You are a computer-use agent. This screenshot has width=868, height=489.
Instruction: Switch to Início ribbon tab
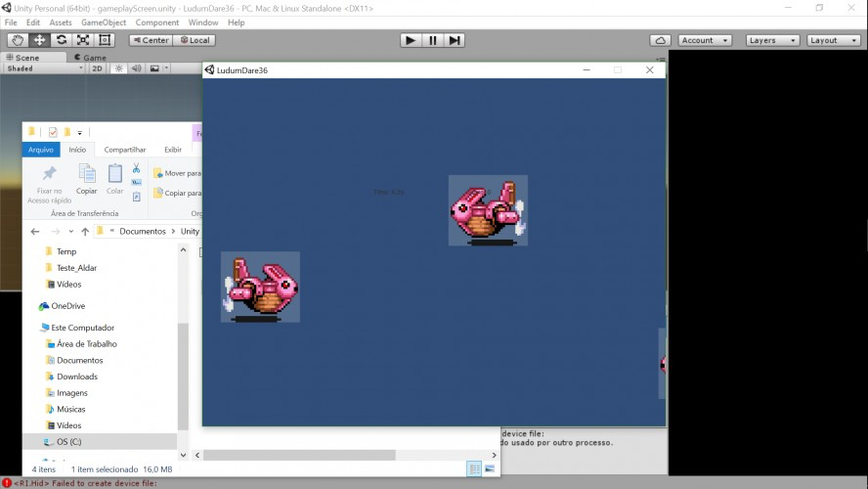coord(77,150)
